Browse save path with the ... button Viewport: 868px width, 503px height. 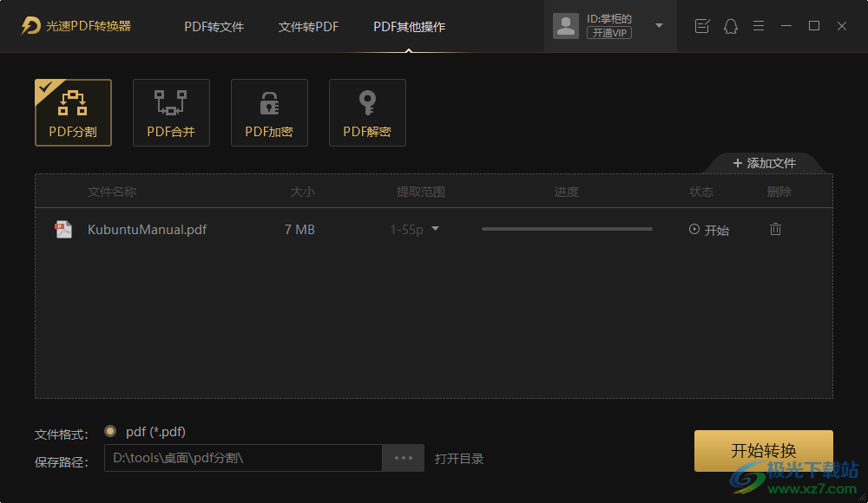pyautogui.click(x=403, y=458)
